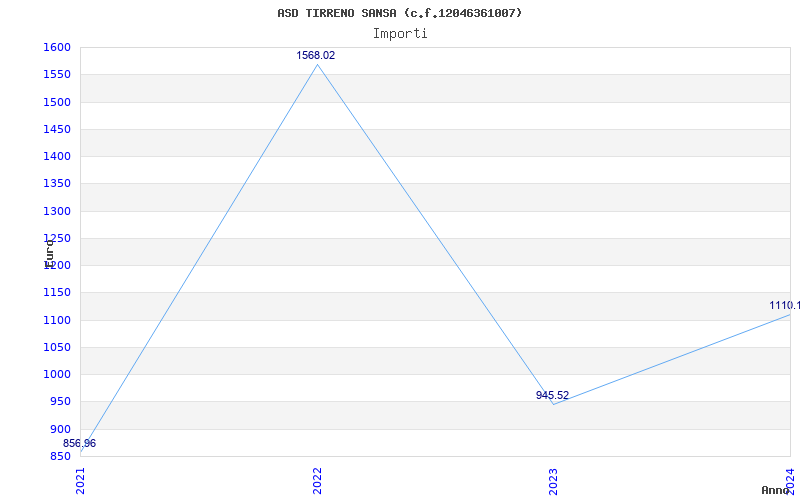
Task: Click the 1100 y-axis value
Action: [57, 320]
